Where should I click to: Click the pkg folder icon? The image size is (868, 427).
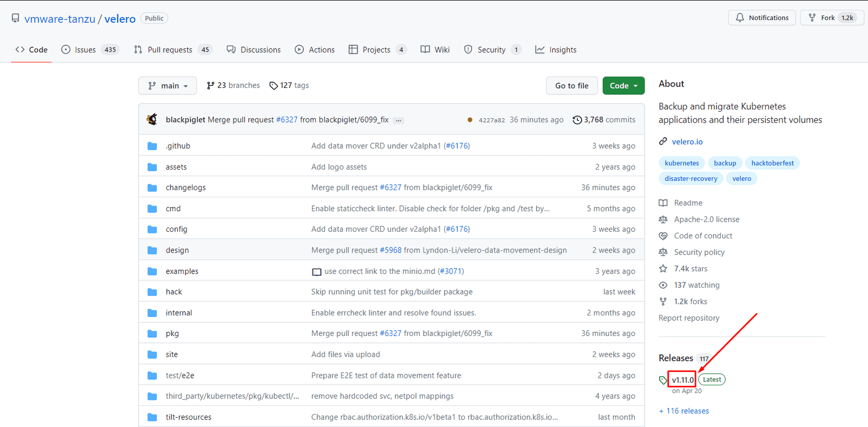click(x=152, y=334)
